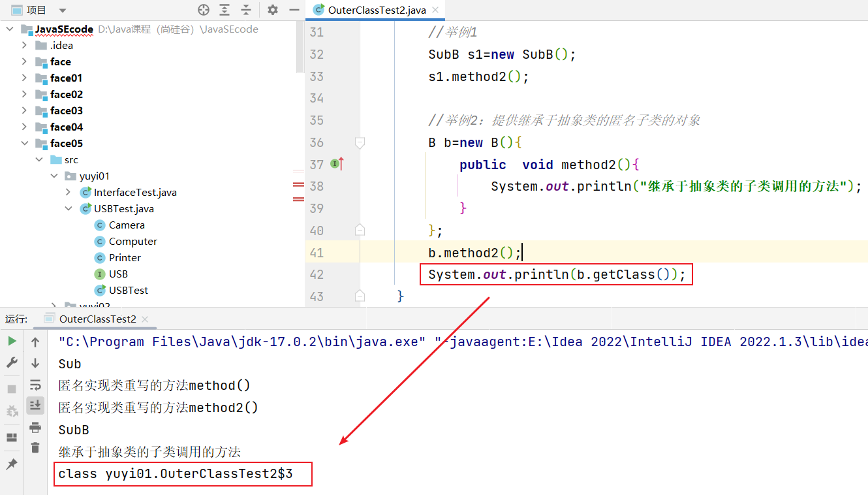
Task: Click the down arrow in run console
Action: [x=35, y=363]
